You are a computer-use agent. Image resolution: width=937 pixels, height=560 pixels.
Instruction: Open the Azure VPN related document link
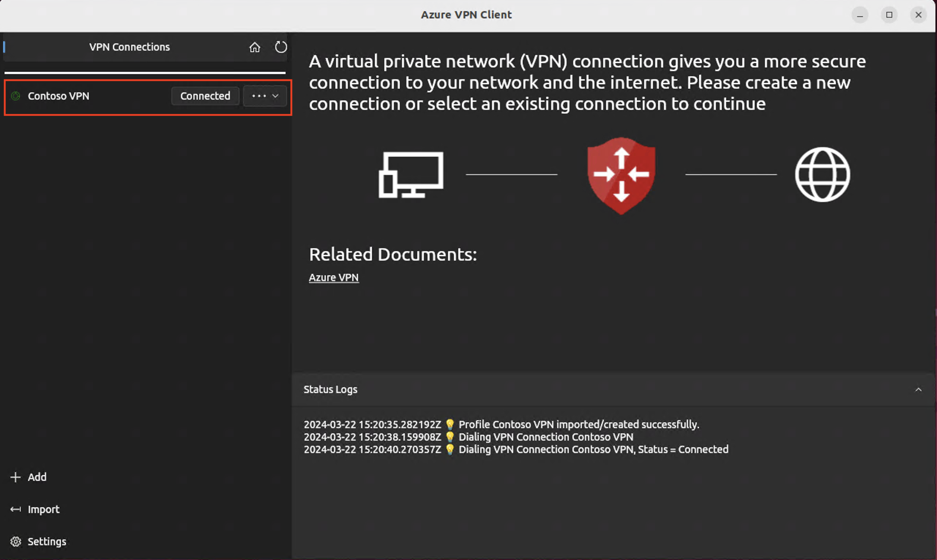[x=333, y=277]
